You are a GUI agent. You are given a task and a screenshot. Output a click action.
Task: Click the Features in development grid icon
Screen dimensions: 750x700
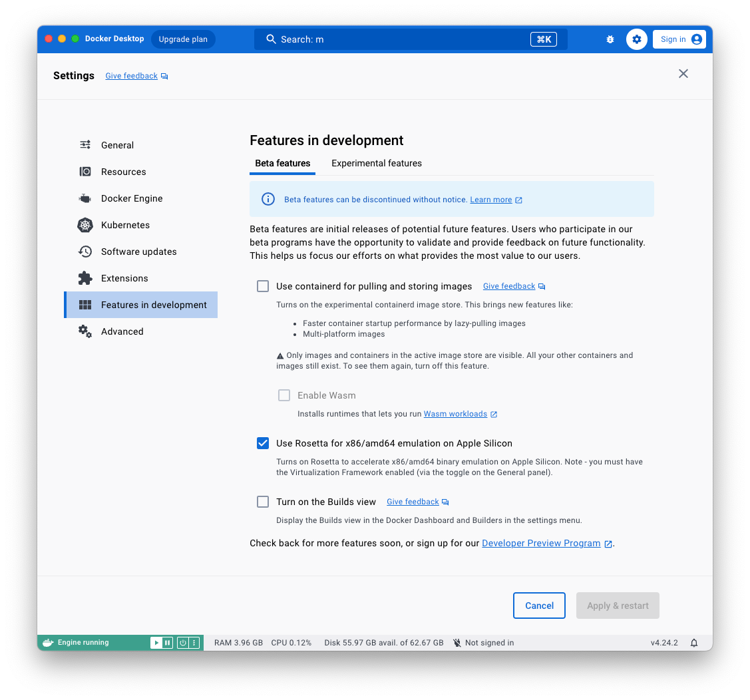click(x=85, y=305)
